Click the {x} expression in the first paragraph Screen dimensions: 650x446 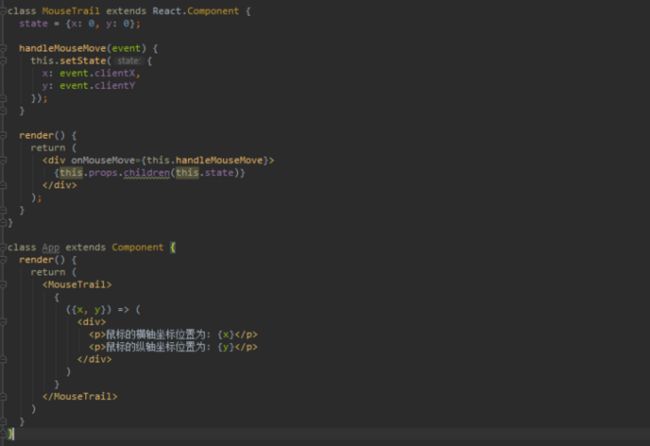(228, 334)
